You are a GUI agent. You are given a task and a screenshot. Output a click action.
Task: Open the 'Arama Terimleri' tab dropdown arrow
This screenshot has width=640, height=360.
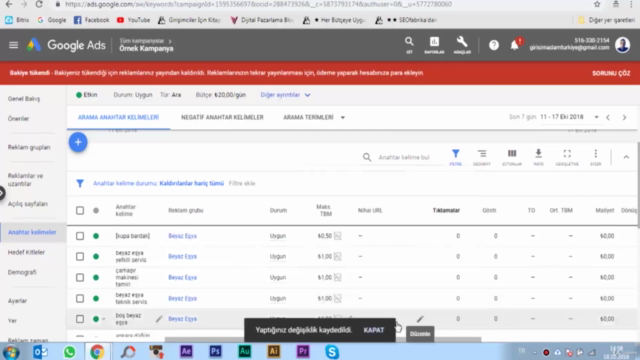pos(343,118)
